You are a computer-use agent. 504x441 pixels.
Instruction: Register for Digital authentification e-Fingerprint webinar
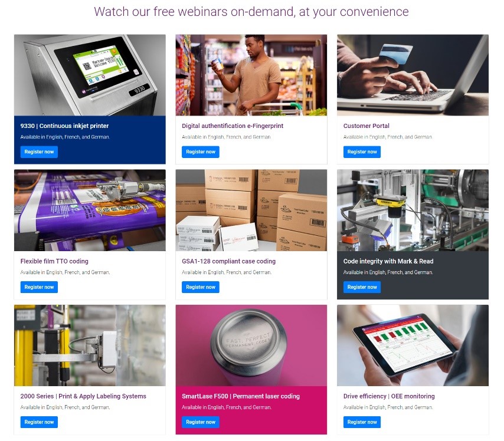(x=200, y=152)
